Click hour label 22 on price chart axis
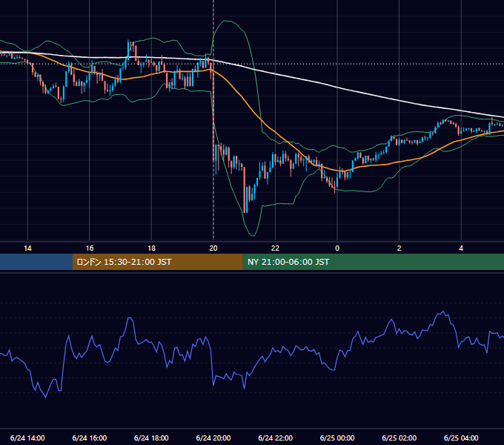This screenshot has height=445, width=504. point(276,248)
